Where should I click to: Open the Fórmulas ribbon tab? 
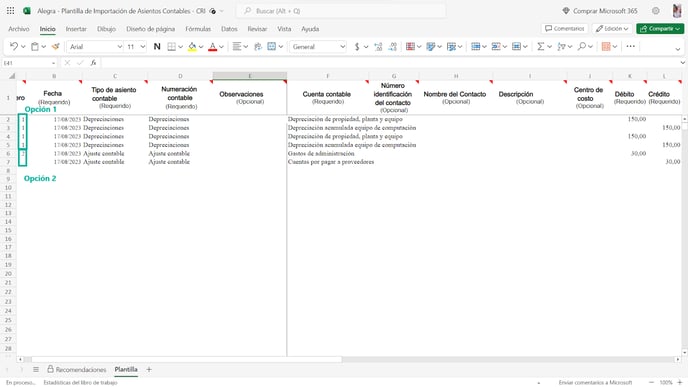[x=198, y=29]
